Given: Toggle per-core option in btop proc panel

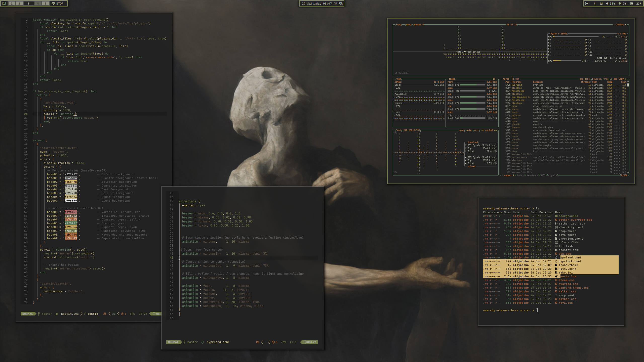Looking at the screenshot, I should (x=584, y=79).
